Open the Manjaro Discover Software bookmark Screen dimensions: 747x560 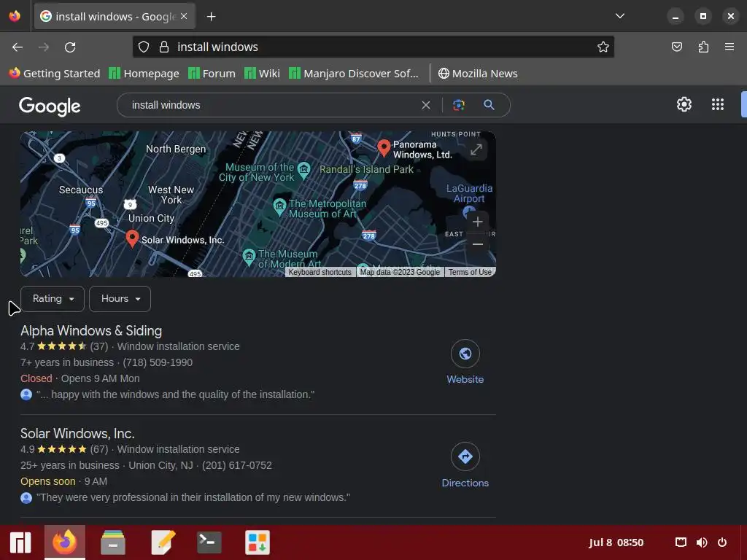(x=354, y=74)
